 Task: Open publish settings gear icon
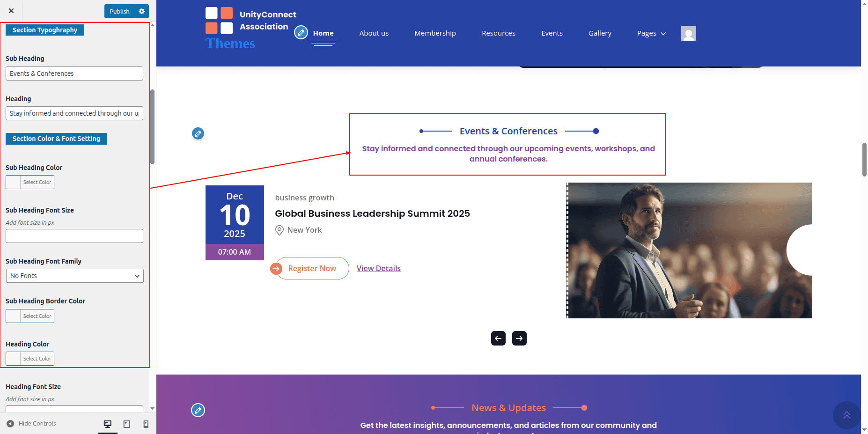[142, 11]
